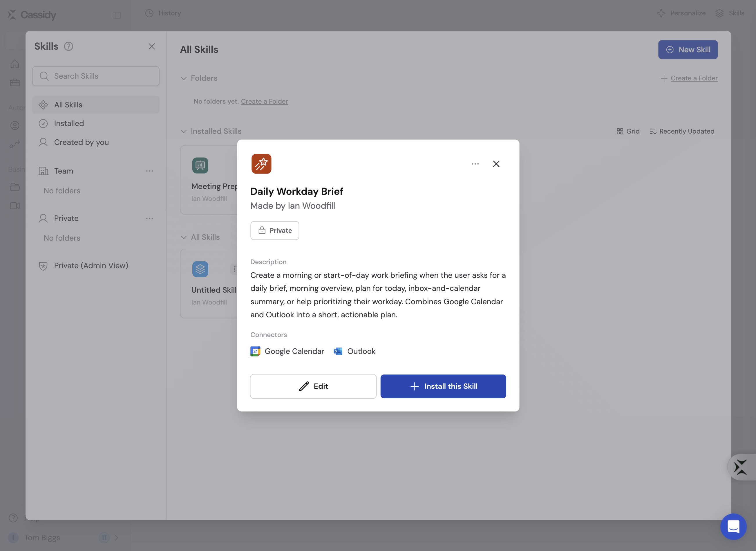Click the Private visibility badge
Viewport: 756px width, 551px height.
(x=275, y=231)
